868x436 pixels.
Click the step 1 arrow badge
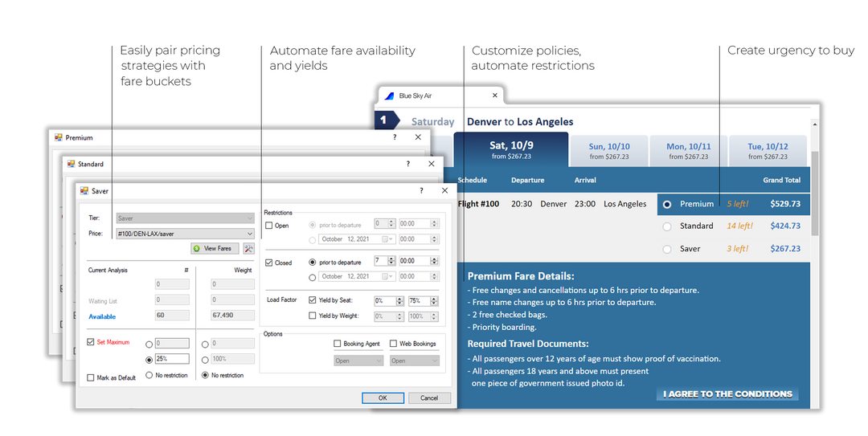point(387,120)
